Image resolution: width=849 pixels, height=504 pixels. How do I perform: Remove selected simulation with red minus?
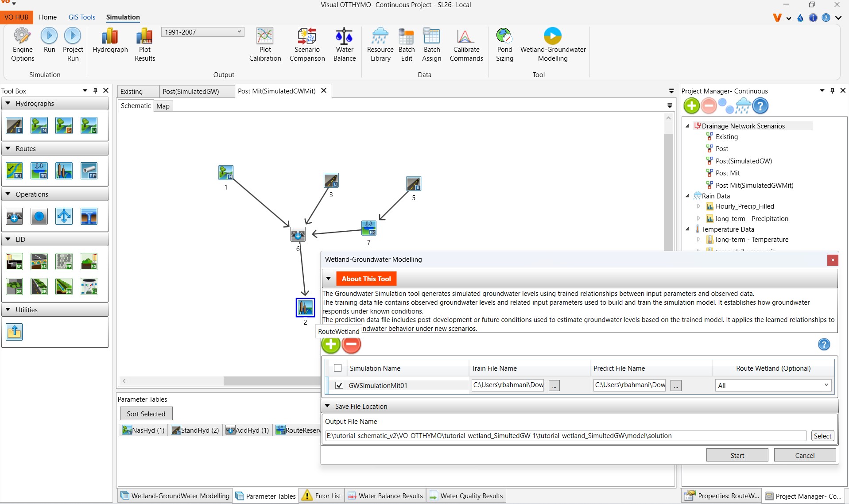click(x=352, y=344)
